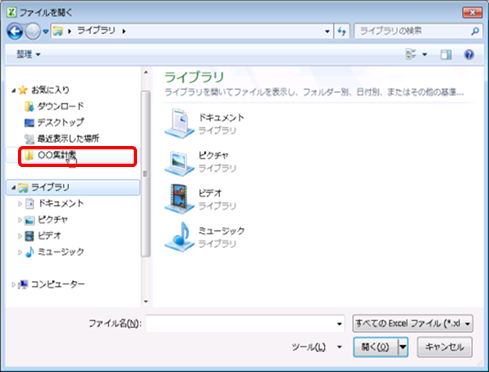Expand ビデオ node in tree

pyautogui.click(x=20, y=236)
